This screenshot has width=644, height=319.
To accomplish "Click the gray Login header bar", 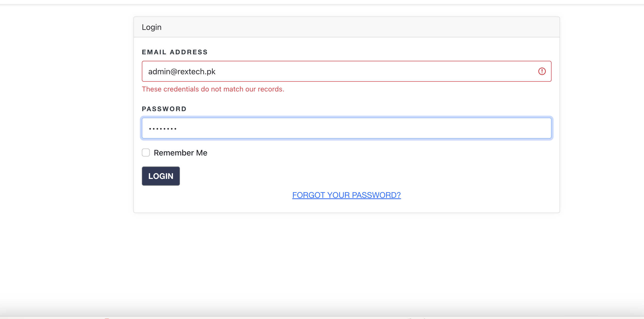I will 350,27.
